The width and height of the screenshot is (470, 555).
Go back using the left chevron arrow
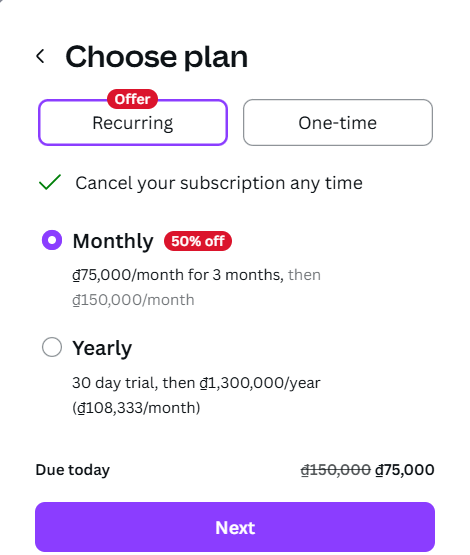coord(41,56)
